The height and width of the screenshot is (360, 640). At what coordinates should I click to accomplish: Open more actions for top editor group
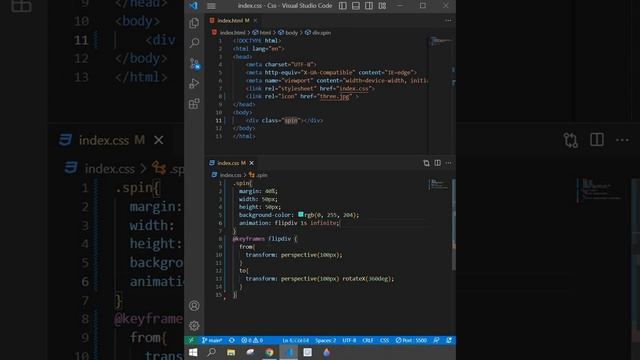448,20
